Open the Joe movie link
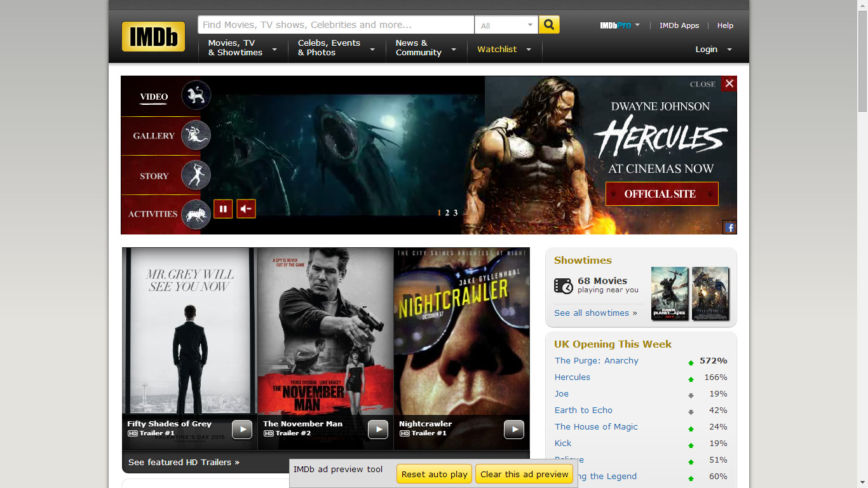 pyautogui.click(x=562, y=393)
